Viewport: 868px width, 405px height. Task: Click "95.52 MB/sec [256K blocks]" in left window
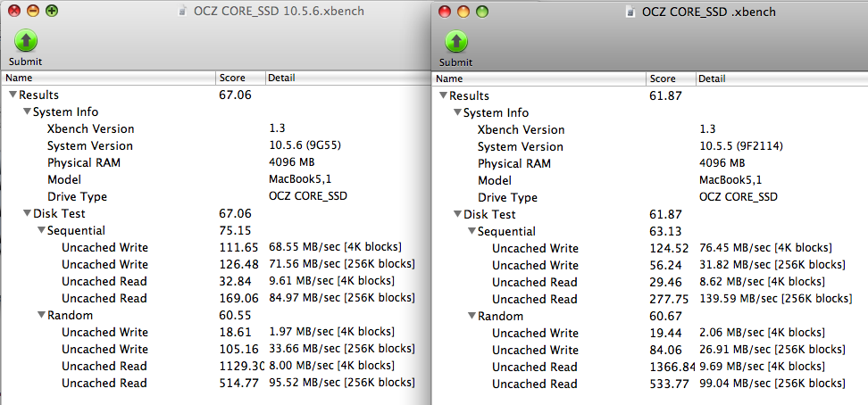(341, 383)
